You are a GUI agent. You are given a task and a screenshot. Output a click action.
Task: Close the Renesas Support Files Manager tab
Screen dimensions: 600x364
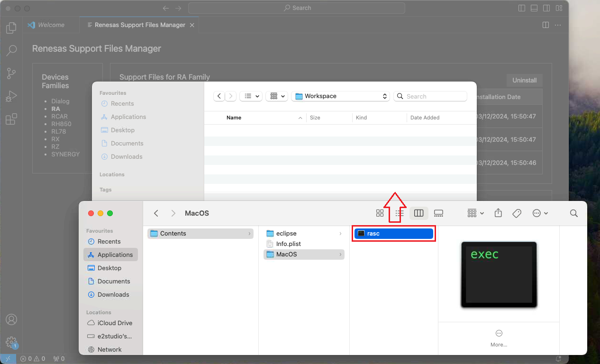(192, 25)
